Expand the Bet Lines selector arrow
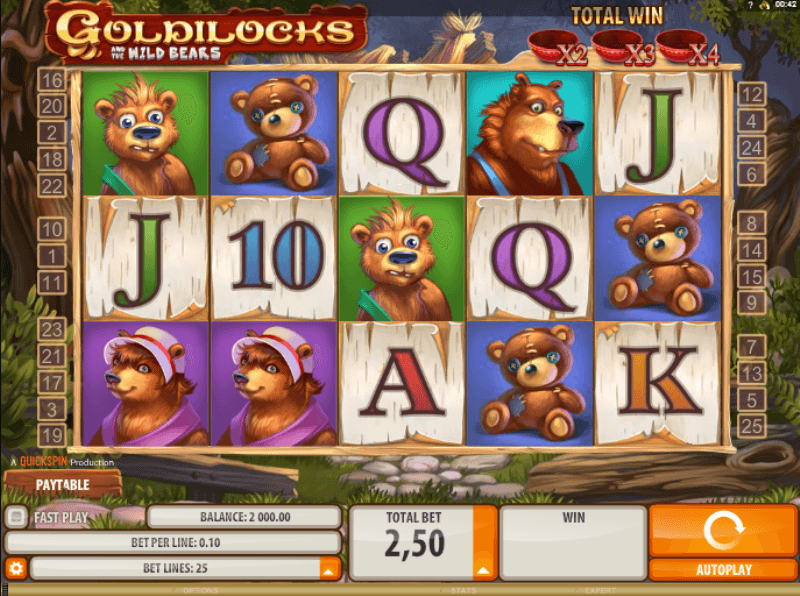800x596 pixels. 329,569
